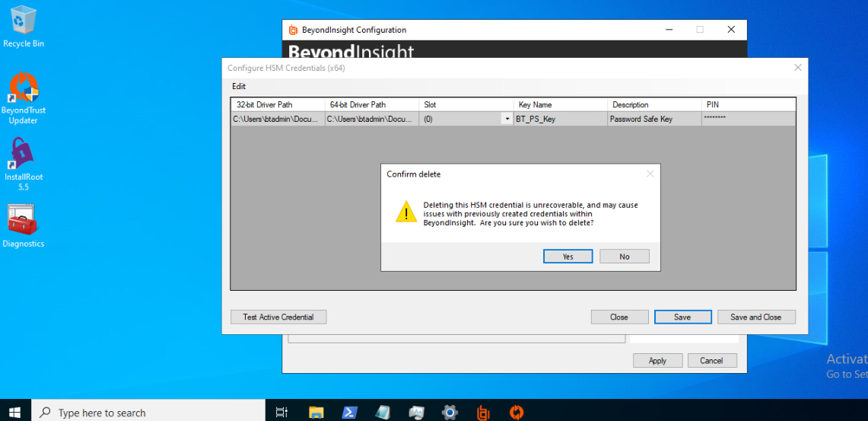Close the Confirm delete dialog
This screenshot has height=421, width=868.
coord(650,174)
